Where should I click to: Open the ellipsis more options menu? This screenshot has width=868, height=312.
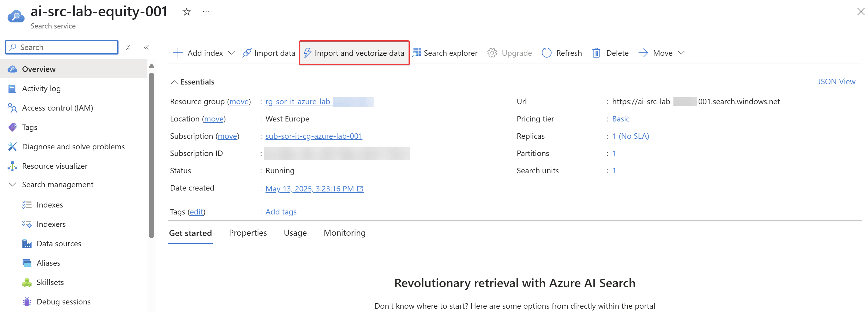(x=206, y=12)
